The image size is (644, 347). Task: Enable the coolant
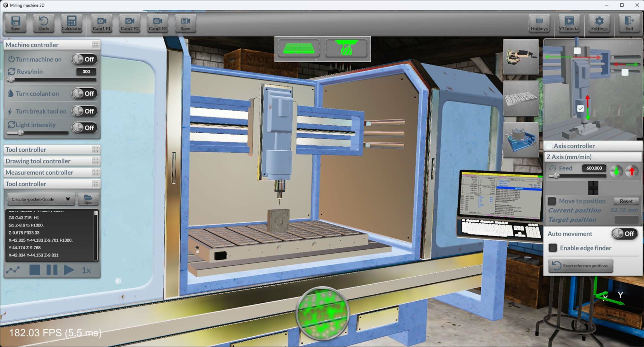pyautogui.click(x=84, y=93)
